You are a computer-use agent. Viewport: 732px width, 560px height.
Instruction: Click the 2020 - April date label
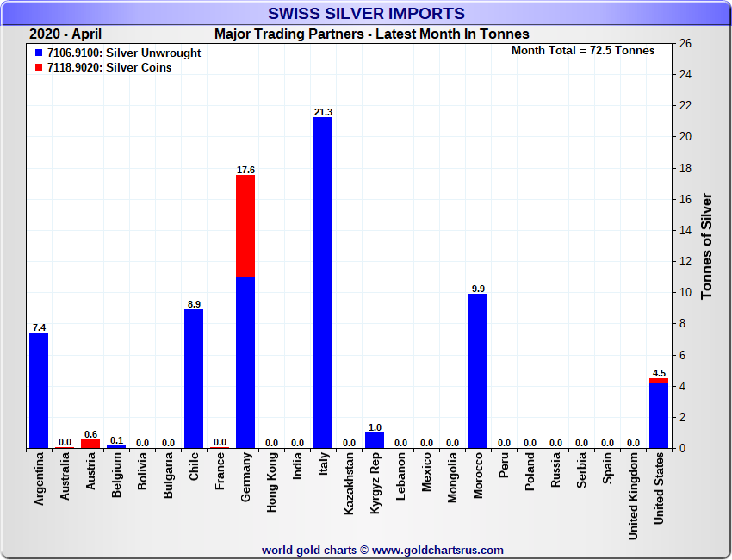click(x=65, y=34)
